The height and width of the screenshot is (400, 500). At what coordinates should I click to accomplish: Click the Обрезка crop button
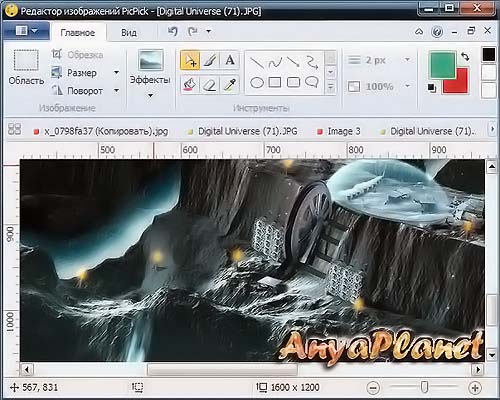(x=77, y=55)
